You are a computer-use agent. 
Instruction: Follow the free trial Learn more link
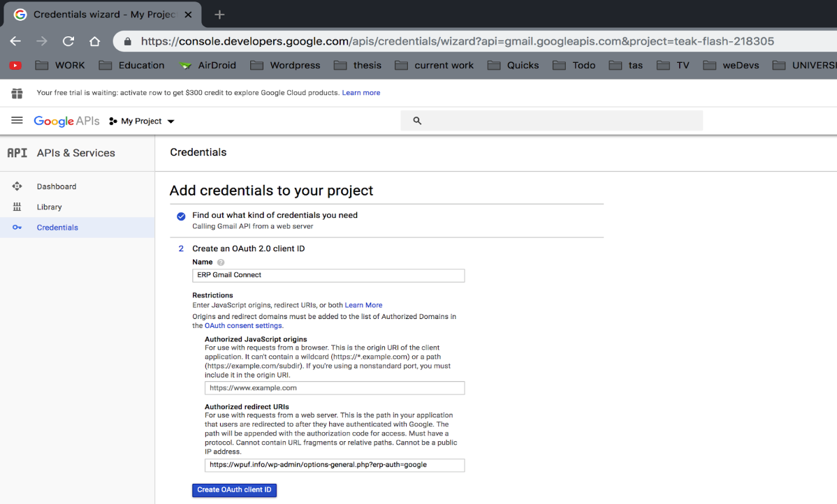click(x=361, y=93)
